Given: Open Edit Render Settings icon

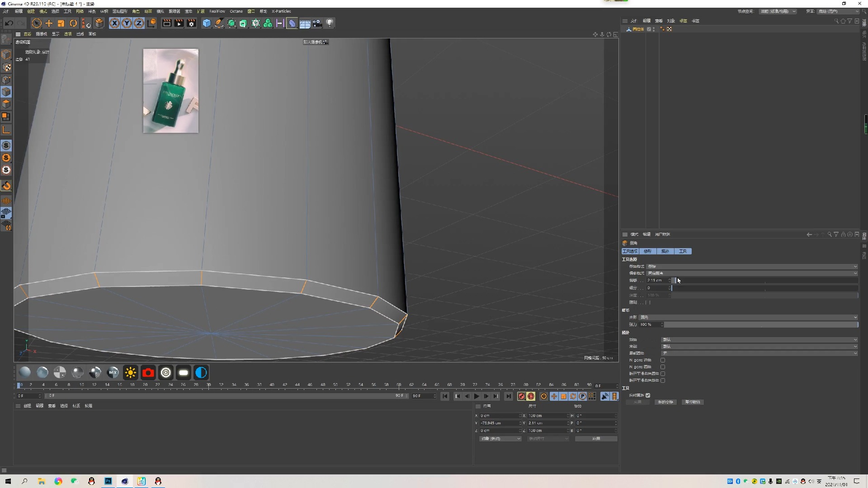Looking at the screenshot, I should pyautogui.click(x=191, y=23).
